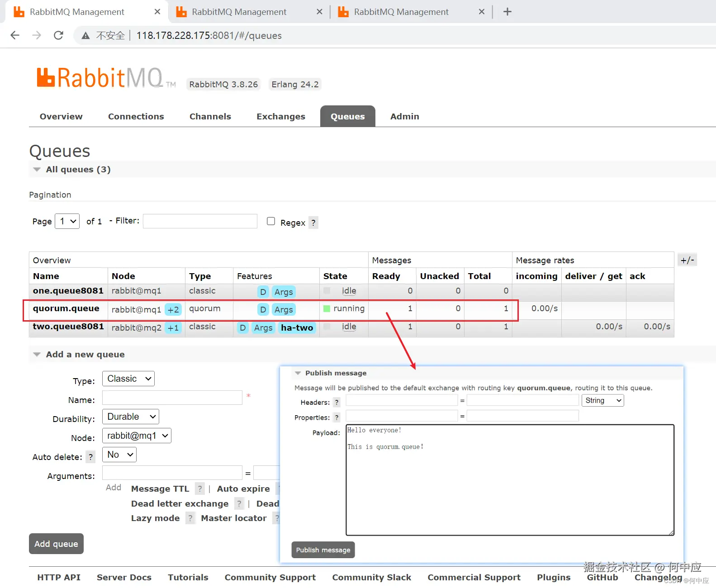Image resolution: width=716 pixels, height=588 pixels.
Task: Open Lazy mode help question mark
Action: tap(190, 518)
